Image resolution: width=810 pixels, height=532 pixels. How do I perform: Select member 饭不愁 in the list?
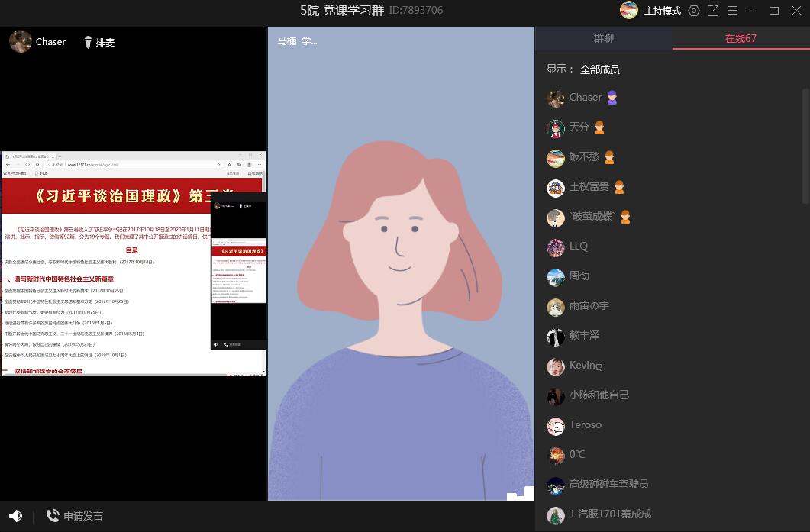coord(584,157)
